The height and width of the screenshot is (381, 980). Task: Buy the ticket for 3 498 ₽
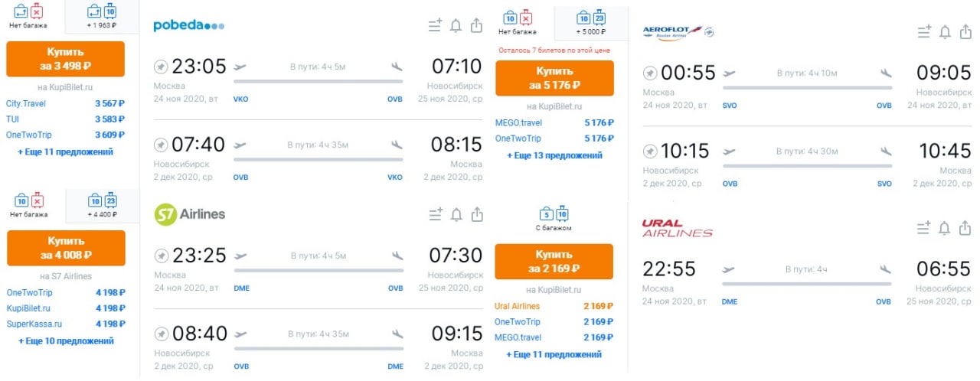pos(65,59)
